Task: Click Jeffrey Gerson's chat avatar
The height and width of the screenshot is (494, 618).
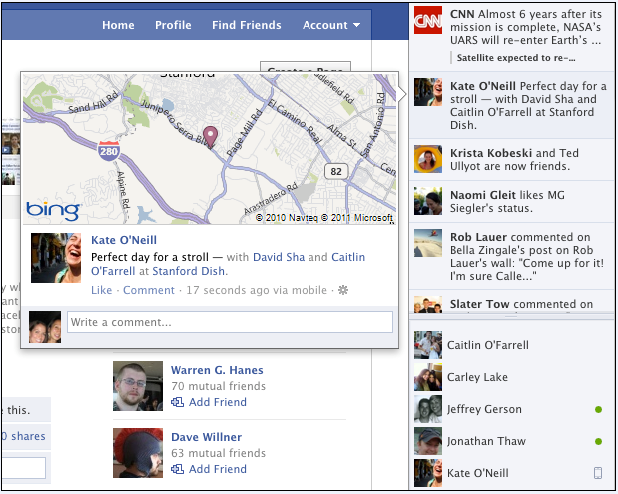Action: [x=428, y=409]
